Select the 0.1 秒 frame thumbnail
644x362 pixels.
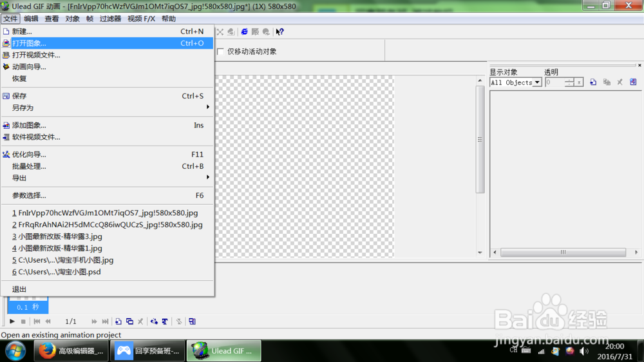(28, 305)
